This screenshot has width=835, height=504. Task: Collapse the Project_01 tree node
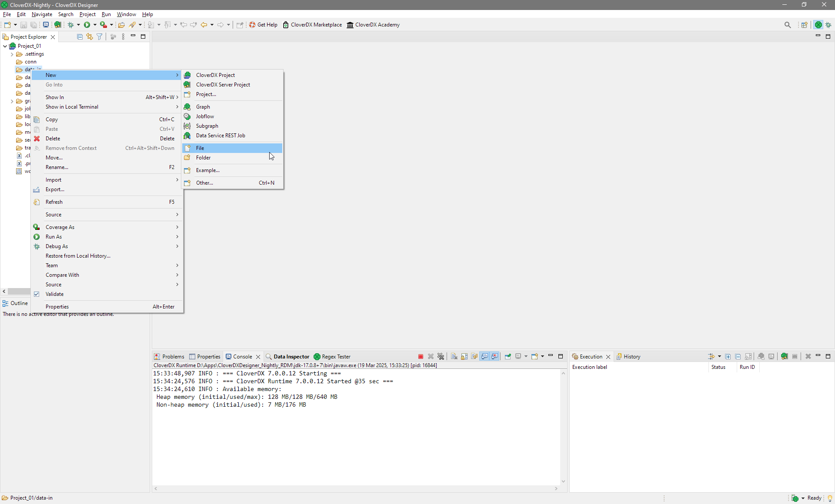coord(5,46)
